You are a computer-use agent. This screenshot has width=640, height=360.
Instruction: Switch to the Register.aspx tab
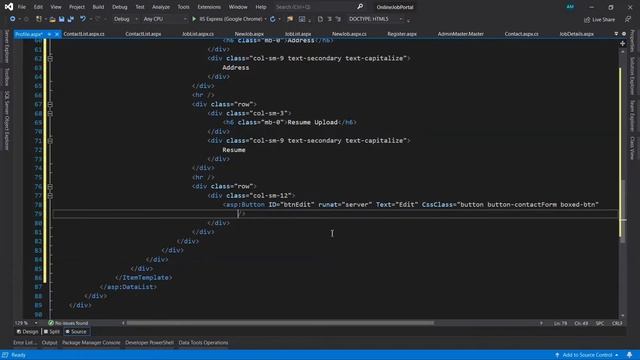point(402,34)
